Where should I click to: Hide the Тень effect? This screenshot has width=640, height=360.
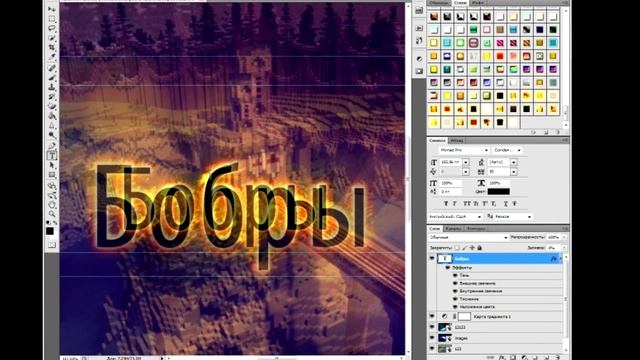coord(455,276)
